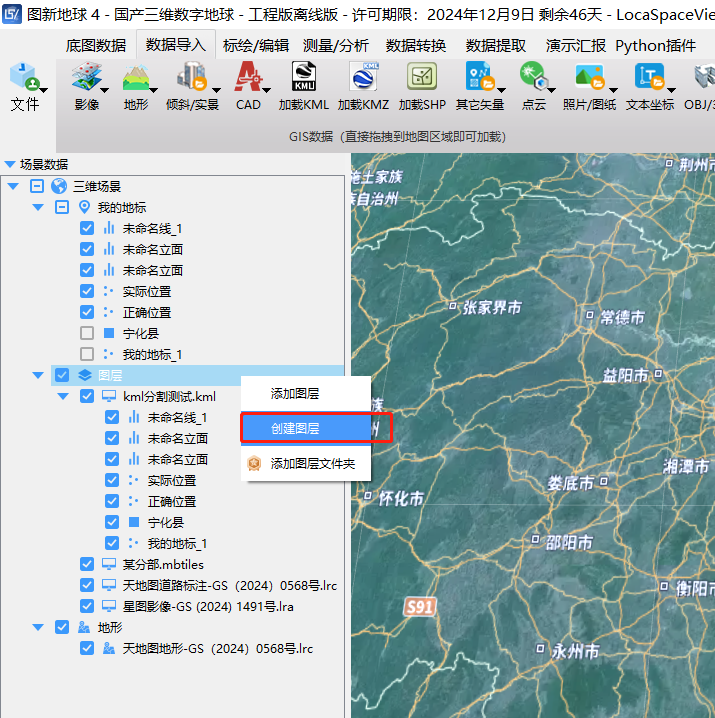715x718 pixels.
Task: Click the globe icon beside 三维场景
Action: click(x=59, y=186)
